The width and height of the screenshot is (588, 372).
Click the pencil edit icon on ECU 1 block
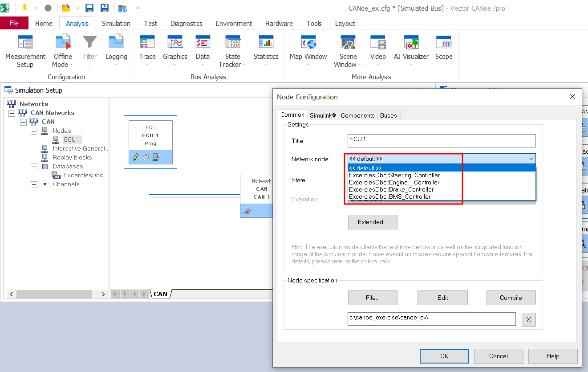[136, 157]
